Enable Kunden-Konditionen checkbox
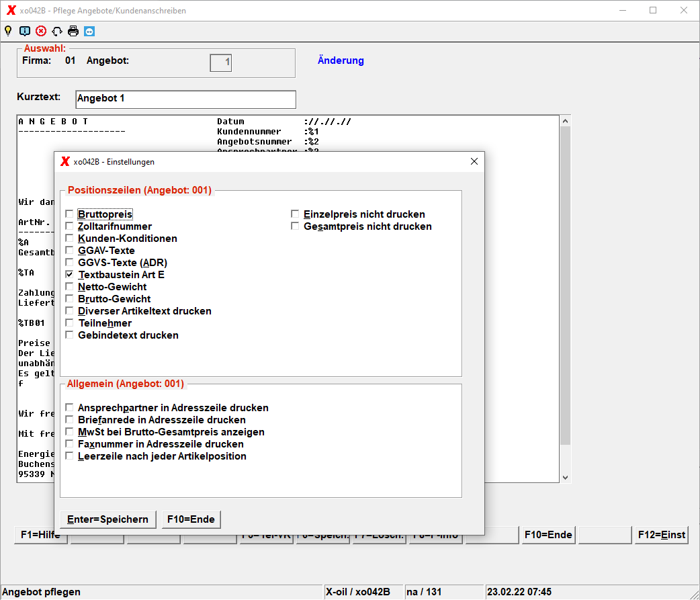Screen dimensions: 700x600 [x=69, y=239]
